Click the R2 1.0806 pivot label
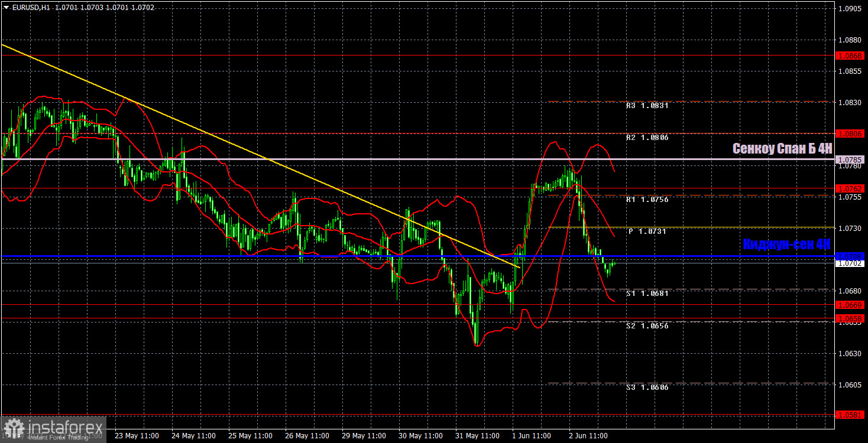The image size is (868, 443). point(648,138)
